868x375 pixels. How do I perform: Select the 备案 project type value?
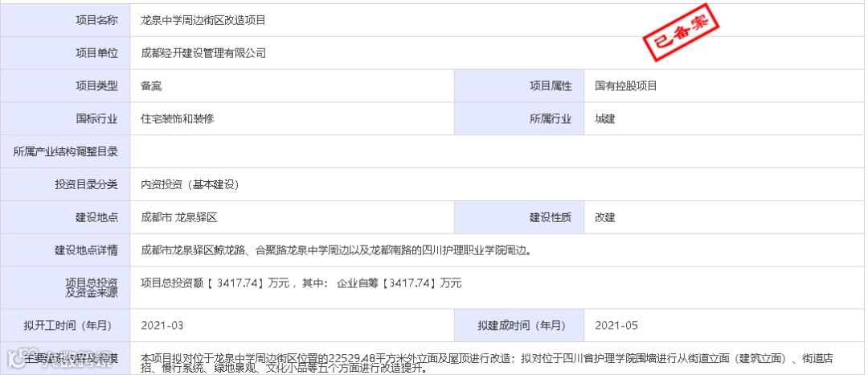coord(151,86)
